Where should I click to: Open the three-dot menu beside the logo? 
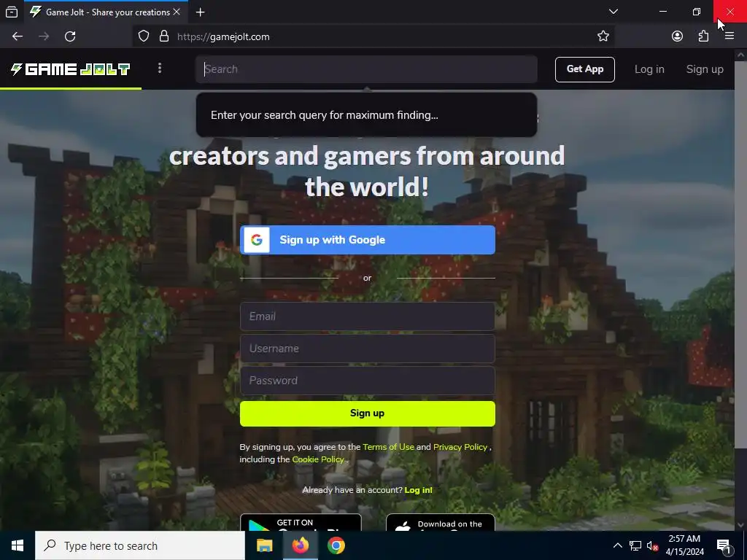(160, 69)
